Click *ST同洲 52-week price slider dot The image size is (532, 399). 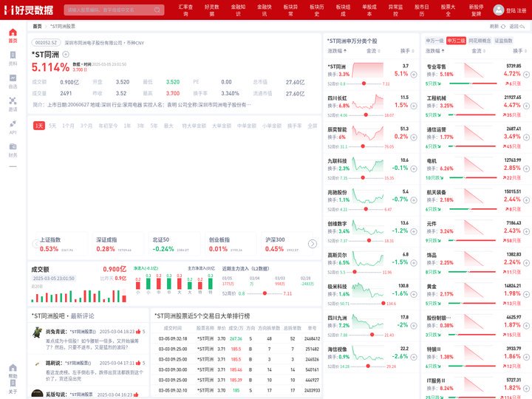click(364, 83)
